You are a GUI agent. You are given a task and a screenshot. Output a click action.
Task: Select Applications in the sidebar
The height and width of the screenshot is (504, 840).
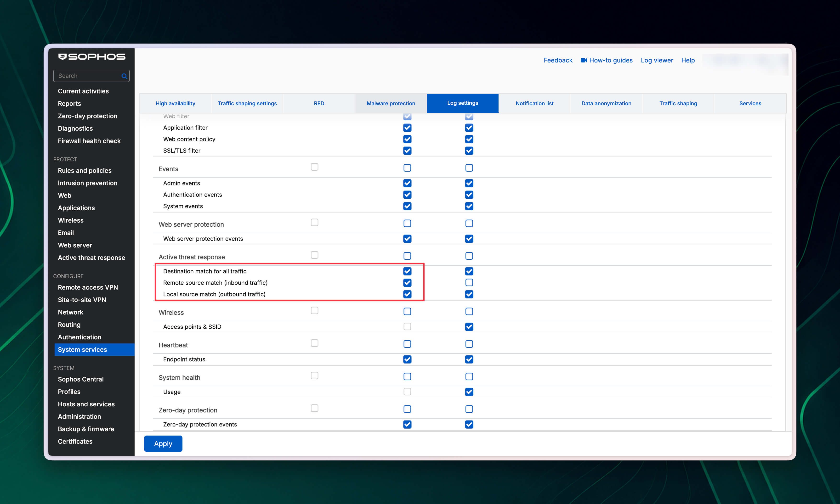(76, 208)
